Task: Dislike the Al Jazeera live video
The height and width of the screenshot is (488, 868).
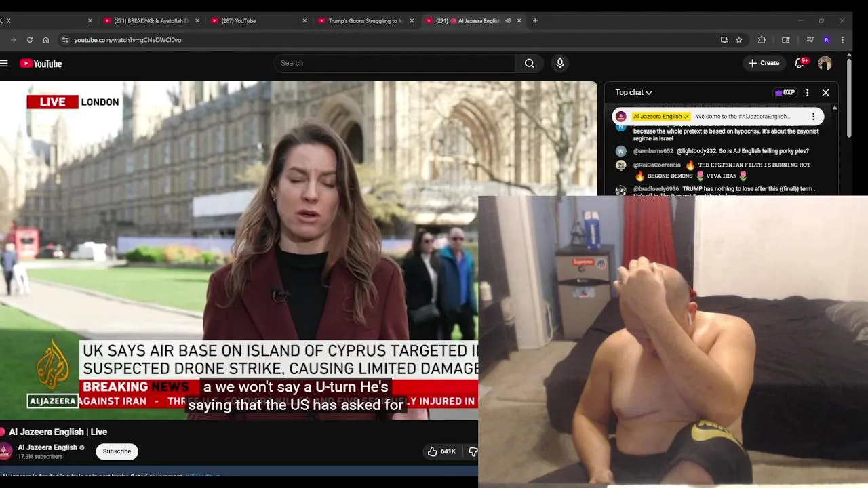Action: [x=473, y=451]
